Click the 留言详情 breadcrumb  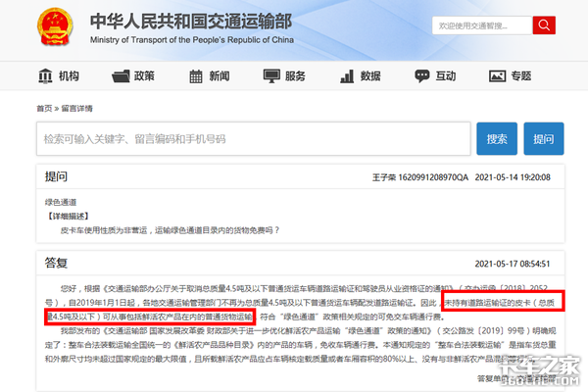(x=76, y=109)
